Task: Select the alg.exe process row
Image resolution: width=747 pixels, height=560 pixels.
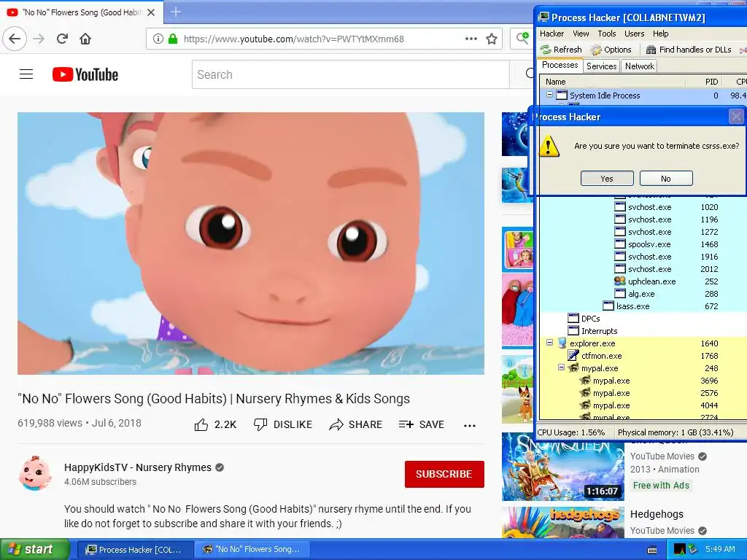Action: pyautogui.click(x=642, y=294)
